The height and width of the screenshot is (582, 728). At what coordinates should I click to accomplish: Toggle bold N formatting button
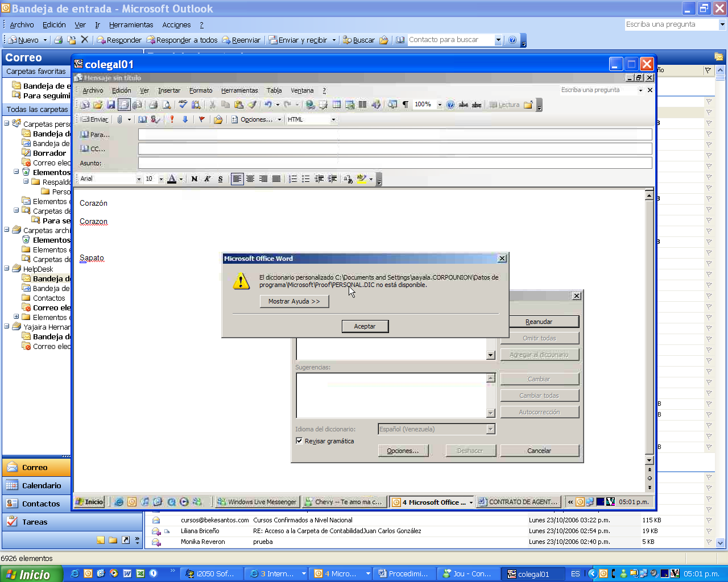coord(195,179)
